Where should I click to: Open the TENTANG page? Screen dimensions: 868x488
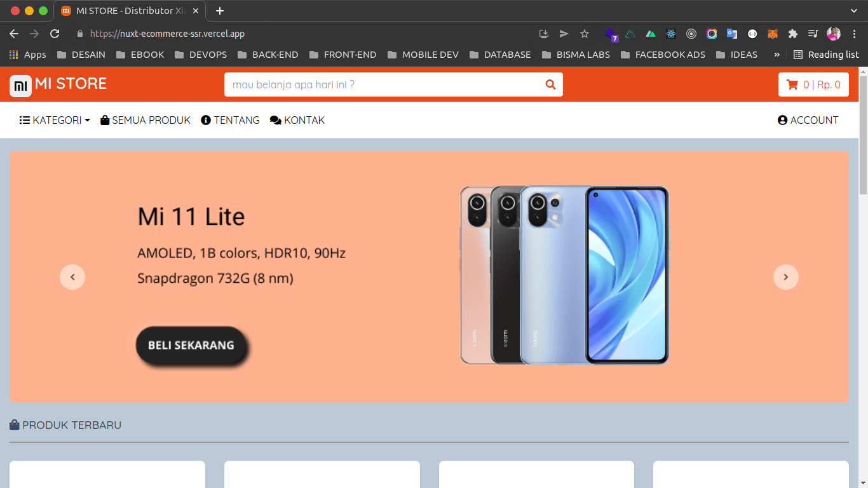click(x=230, y=120)
